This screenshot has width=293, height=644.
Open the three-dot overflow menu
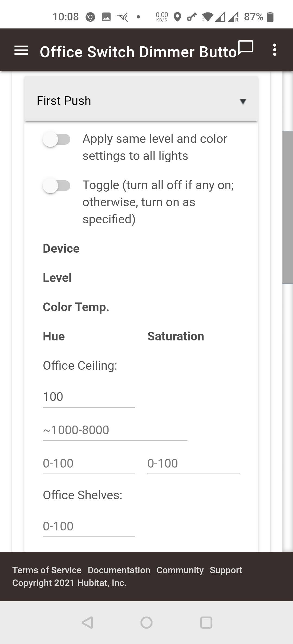click(275, 50)
